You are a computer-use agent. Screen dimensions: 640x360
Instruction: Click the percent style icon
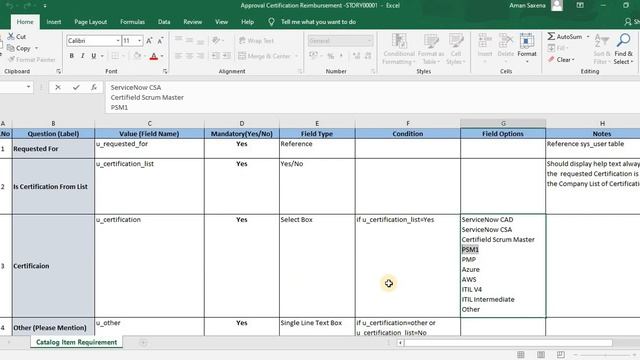[330, 56]
